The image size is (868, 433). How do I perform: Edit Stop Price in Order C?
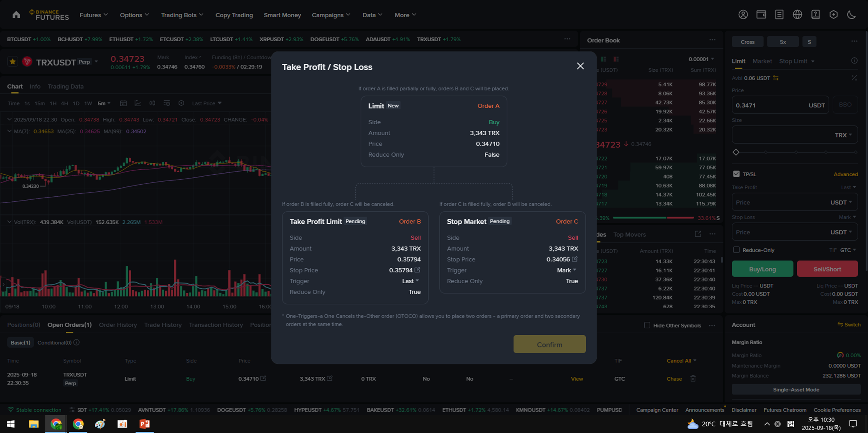pos(575,259)
